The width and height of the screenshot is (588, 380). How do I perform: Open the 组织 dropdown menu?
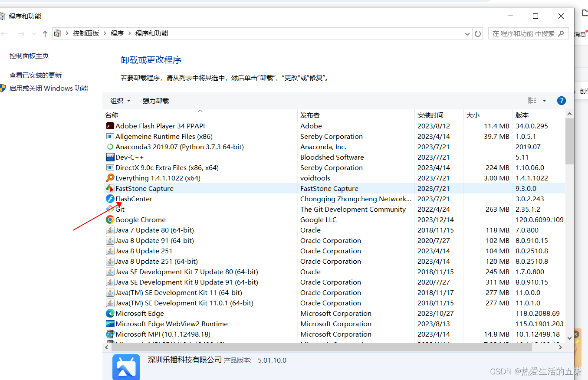(x=120, y=101)
